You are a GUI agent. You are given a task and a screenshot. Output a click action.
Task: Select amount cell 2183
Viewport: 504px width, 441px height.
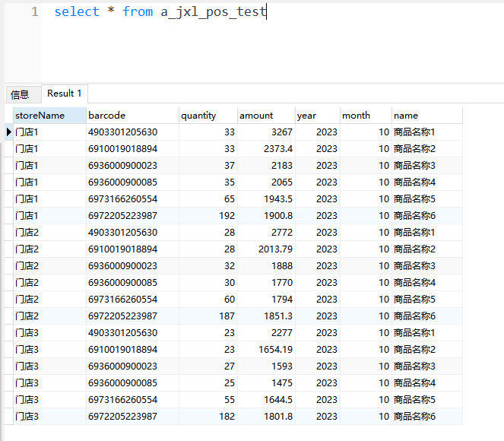tap(266, 166)
